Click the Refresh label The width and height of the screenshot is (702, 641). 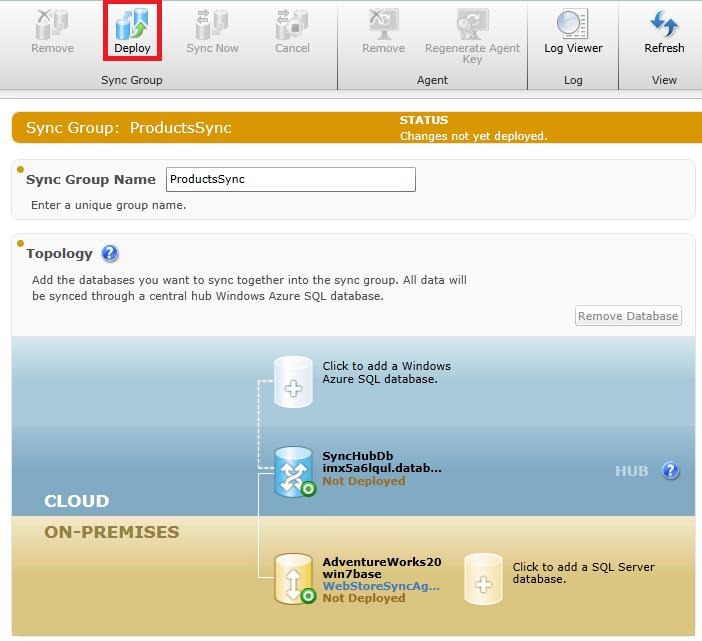pos(664,47)
